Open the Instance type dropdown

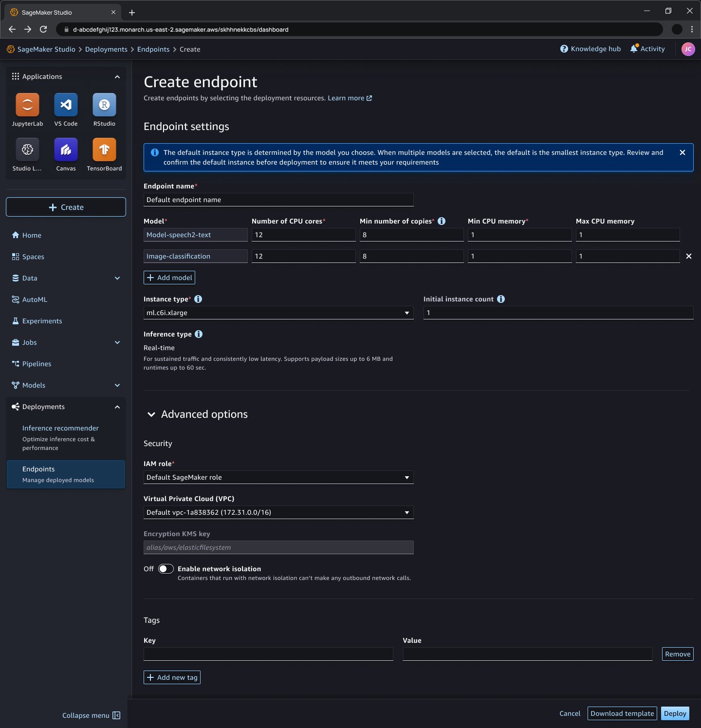[278, 313]
